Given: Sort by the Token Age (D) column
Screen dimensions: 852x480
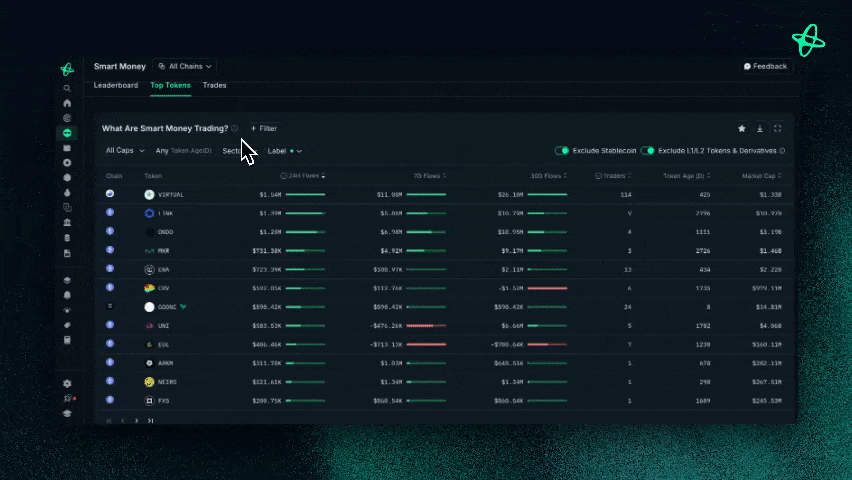Looking at the screenshot, I should tap(687, 176).
